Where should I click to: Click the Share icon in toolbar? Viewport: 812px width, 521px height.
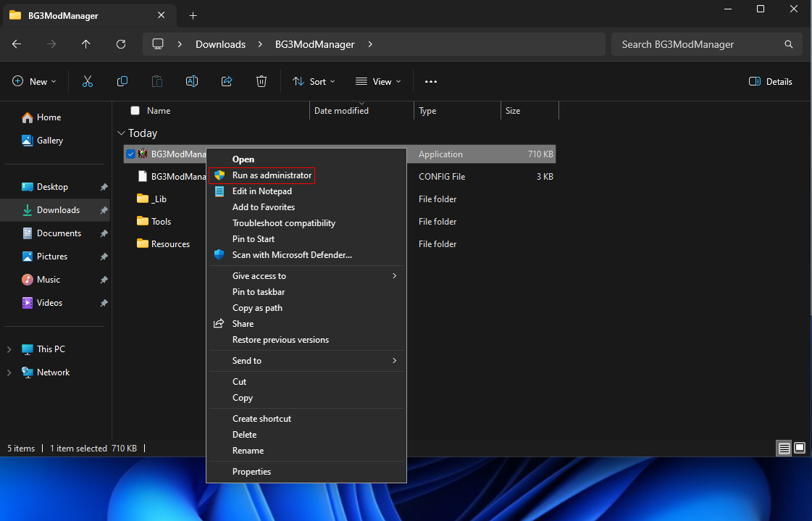pos(227,81)
